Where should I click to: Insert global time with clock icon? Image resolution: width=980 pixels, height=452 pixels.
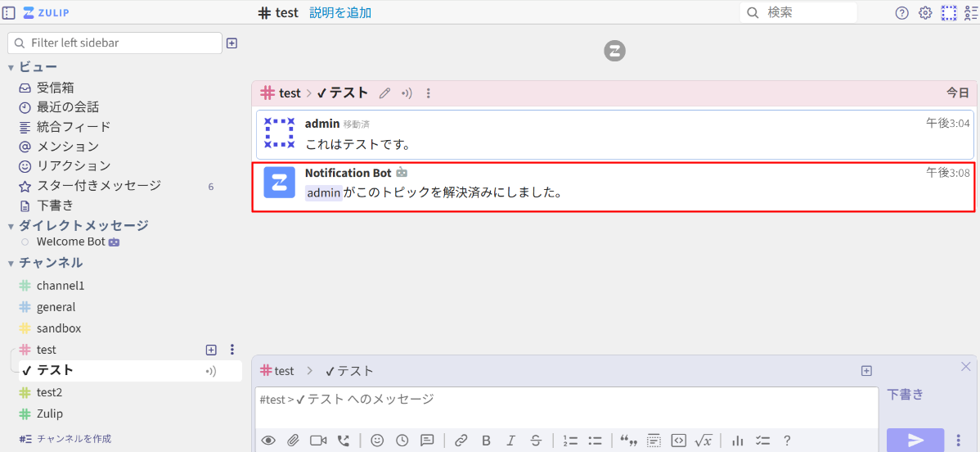pos(402,440)
